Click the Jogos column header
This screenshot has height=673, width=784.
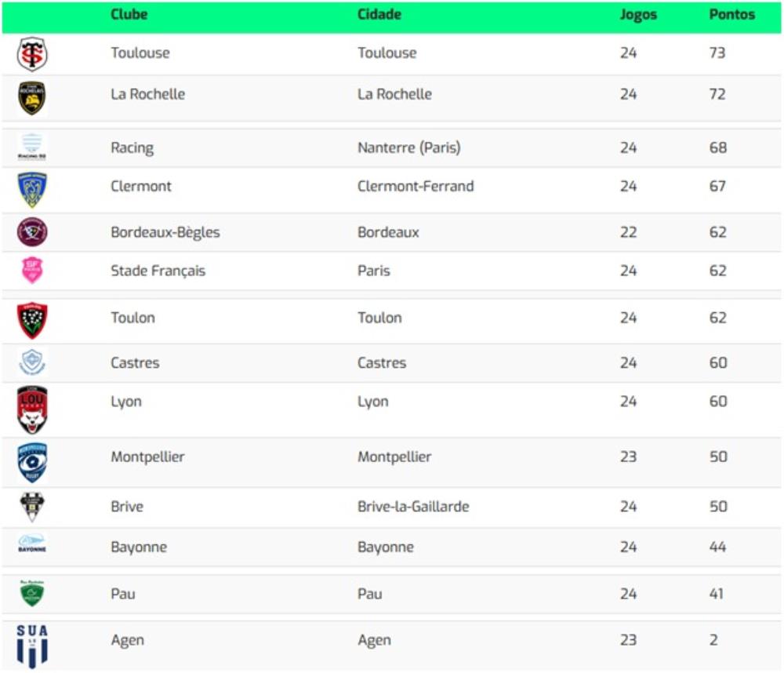[x=638, y=15]
